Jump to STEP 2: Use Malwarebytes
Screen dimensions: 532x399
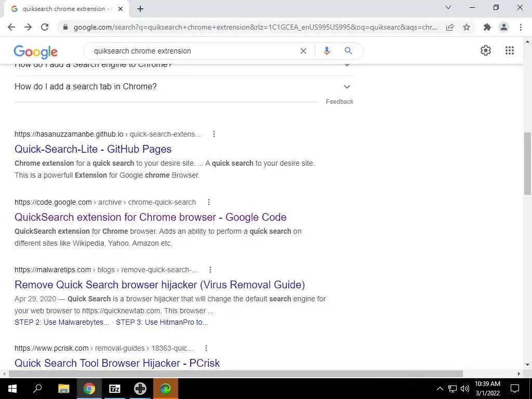pyautogui.click(x=62, y=322)
